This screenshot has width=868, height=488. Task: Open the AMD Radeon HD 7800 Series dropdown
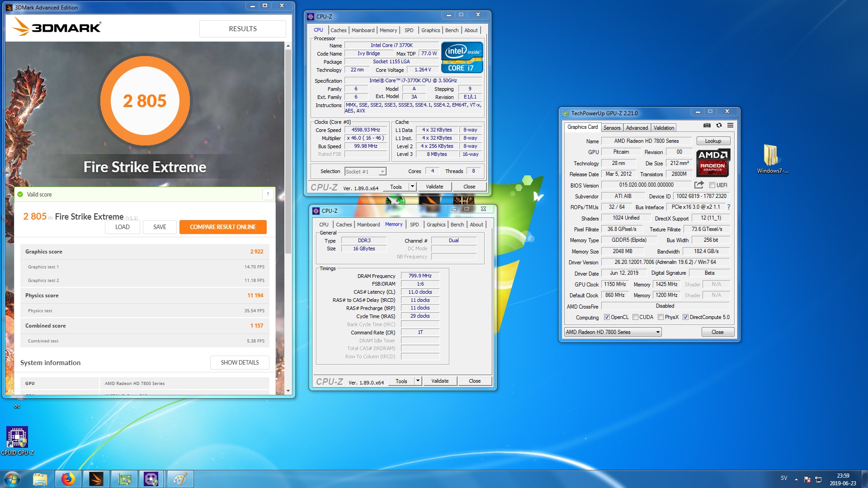[x=613, y=332]
